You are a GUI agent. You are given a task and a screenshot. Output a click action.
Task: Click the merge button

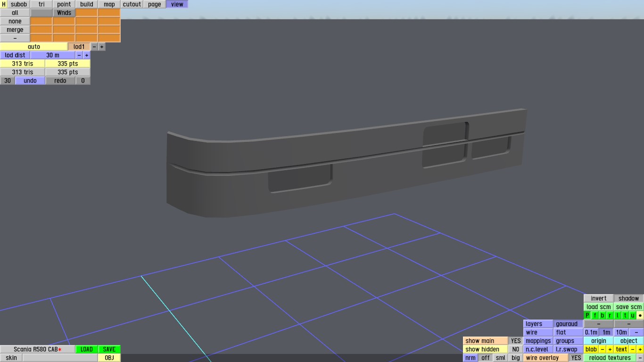[15, 30]
